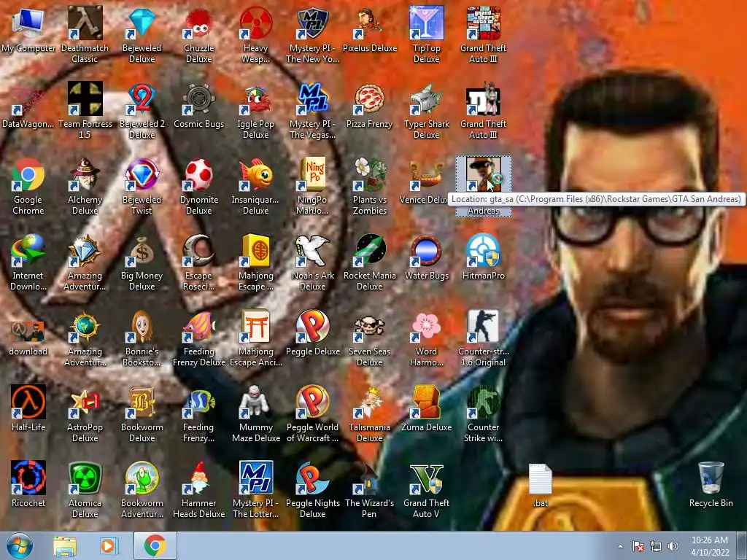
Task: Click the Bejeweled Deluxe diamond icon
Action: point(142,23)
